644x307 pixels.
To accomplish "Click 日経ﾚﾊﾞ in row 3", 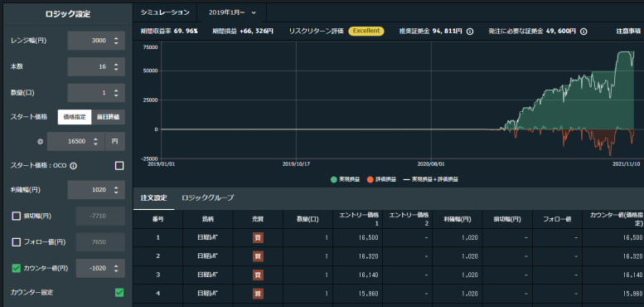I will pyautogui.click(x=208, y=275).
